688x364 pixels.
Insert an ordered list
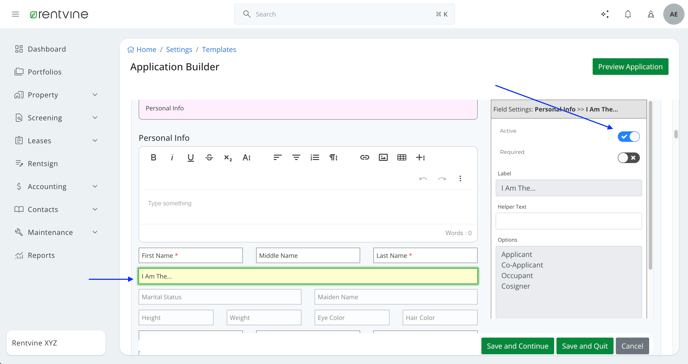[x=315, y=157]
